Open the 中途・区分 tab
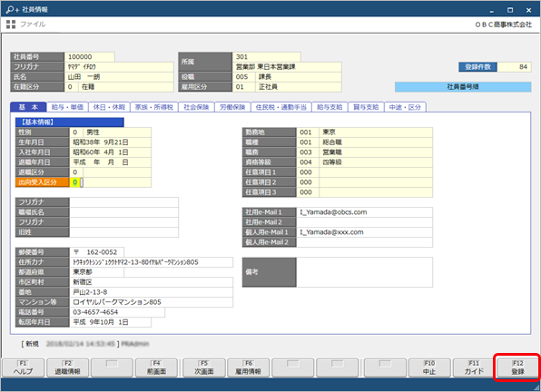 tap(405, 107)
